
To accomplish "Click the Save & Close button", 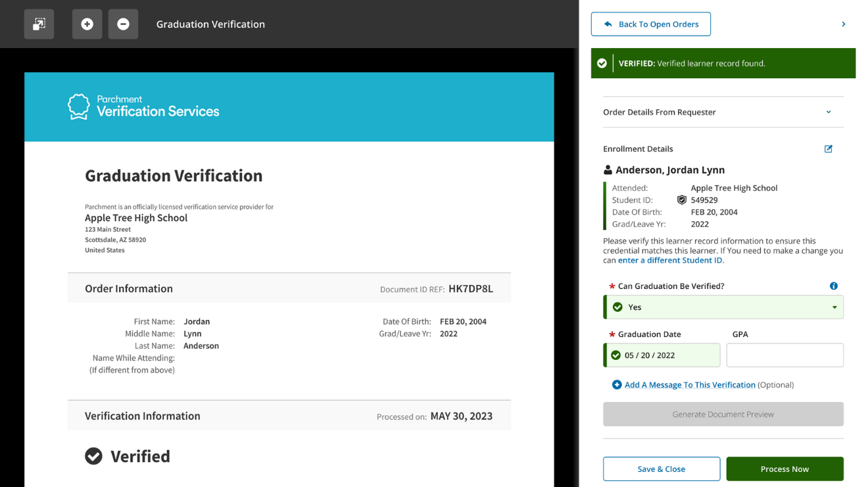I will click(662, 469).
